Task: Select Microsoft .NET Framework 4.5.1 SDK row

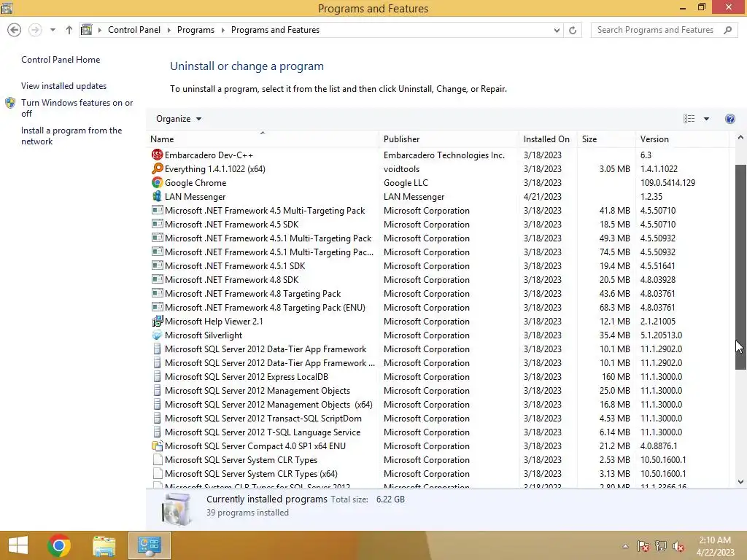Action: pos(438,265)
